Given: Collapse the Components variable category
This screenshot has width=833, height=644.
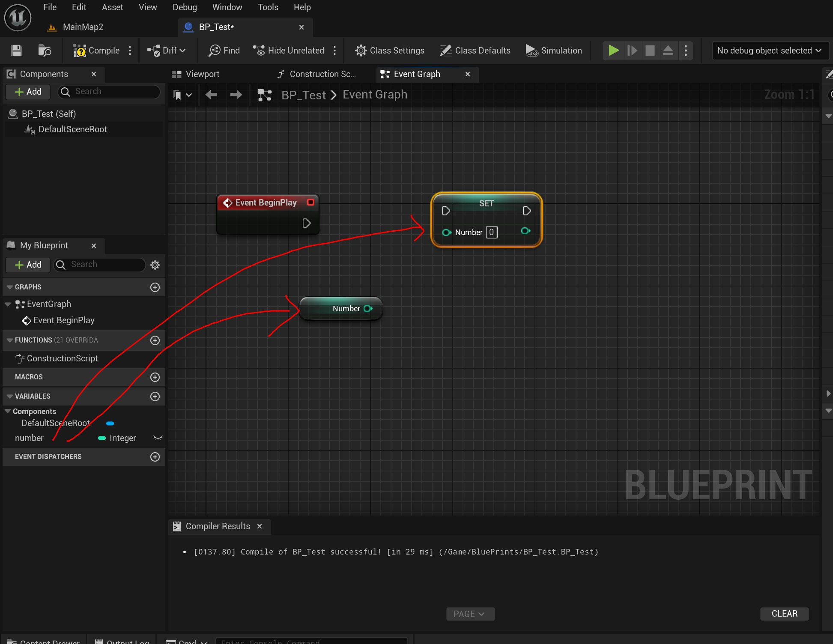Looking at the screenshot, I should pyautogui.click(x=8, y=411).
